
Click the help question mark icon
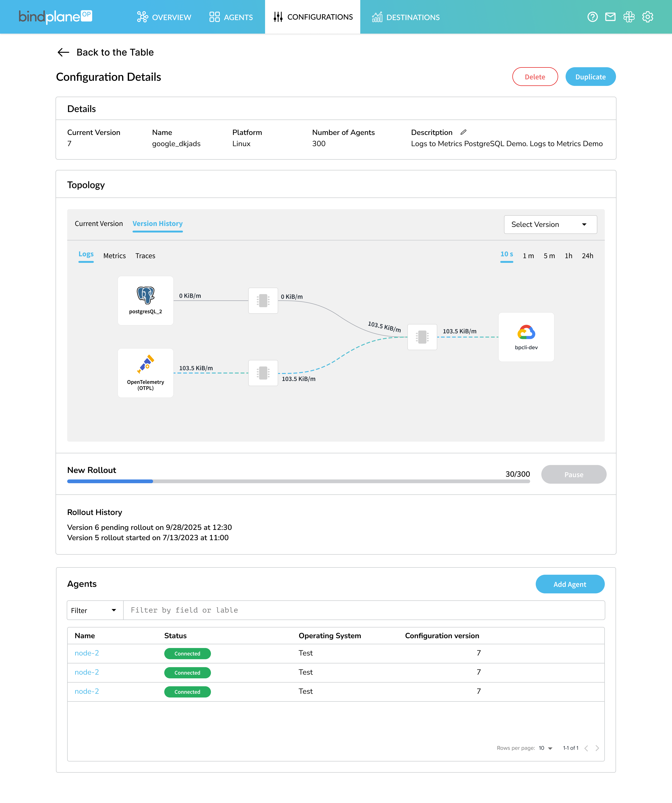pyautogui.click(x=592, y=17)
